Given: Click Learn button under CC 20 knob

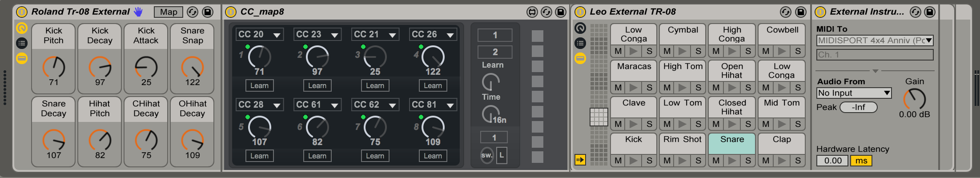Looking at the screenshot, I should click(260, 85).
